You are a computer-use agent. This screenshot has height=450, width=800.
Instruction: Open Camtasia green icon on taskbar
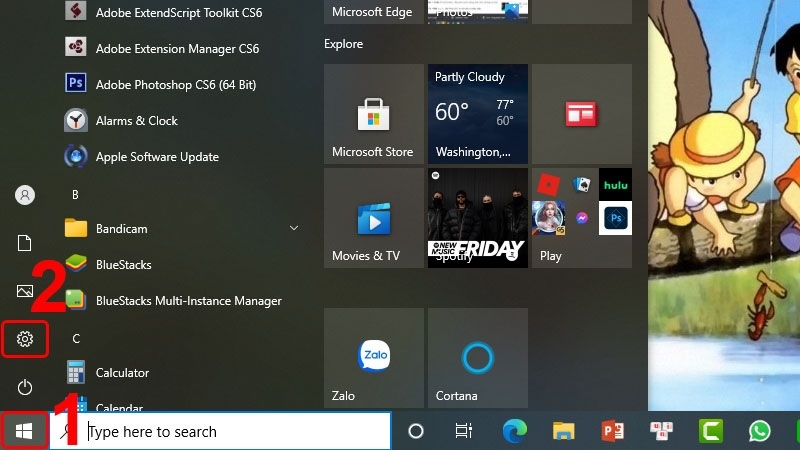(711, 431)
